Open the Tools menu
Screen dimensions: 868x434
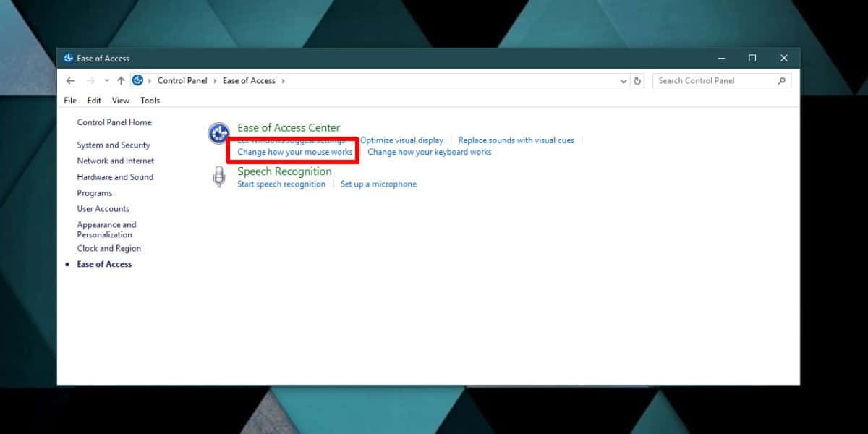150,101
